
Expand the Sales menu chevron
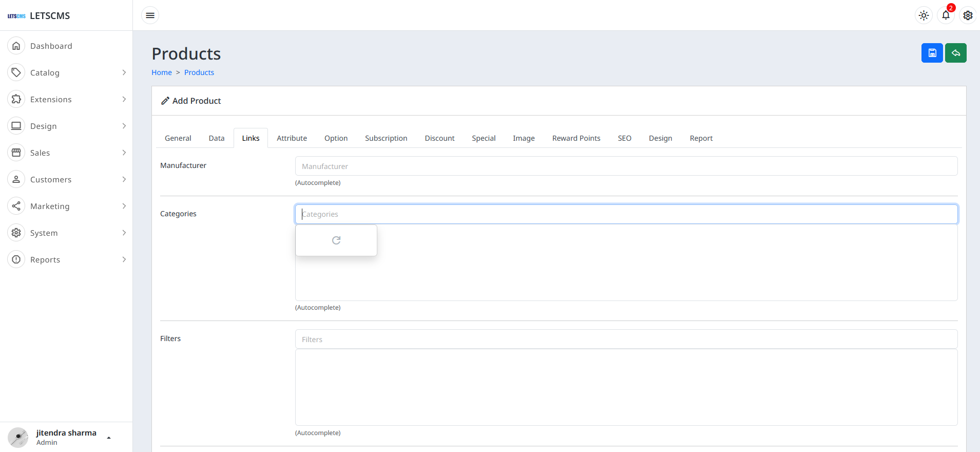point(124,153)
